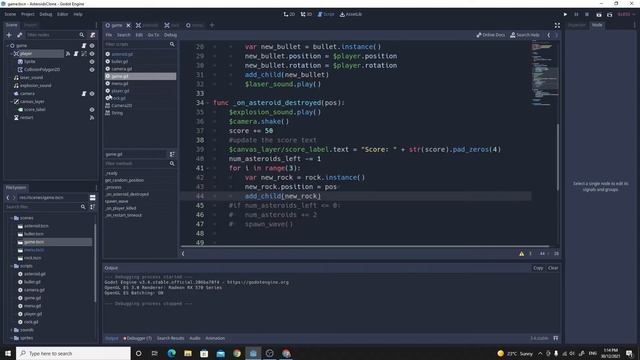The image size is (640, 360).
Task: Collapse the scenes folder
Action: pyautogui.click(x=11, y=218)
